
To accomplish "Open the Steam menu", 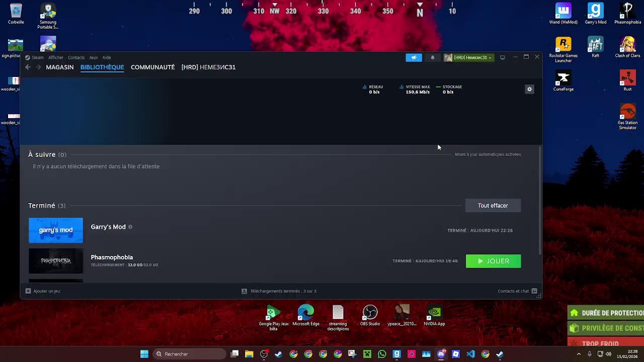I will (x=35, y=57).
